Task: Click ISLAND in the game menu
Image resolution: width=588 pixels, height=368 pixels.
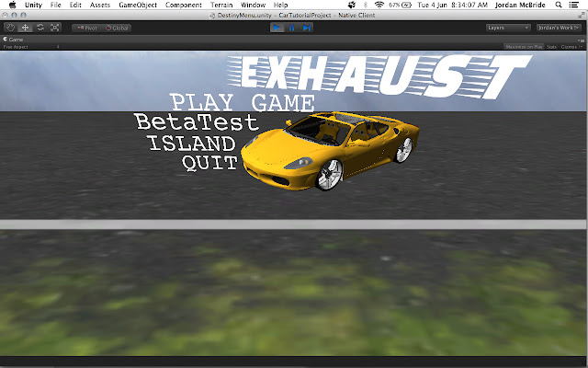Action: (191, 144)
